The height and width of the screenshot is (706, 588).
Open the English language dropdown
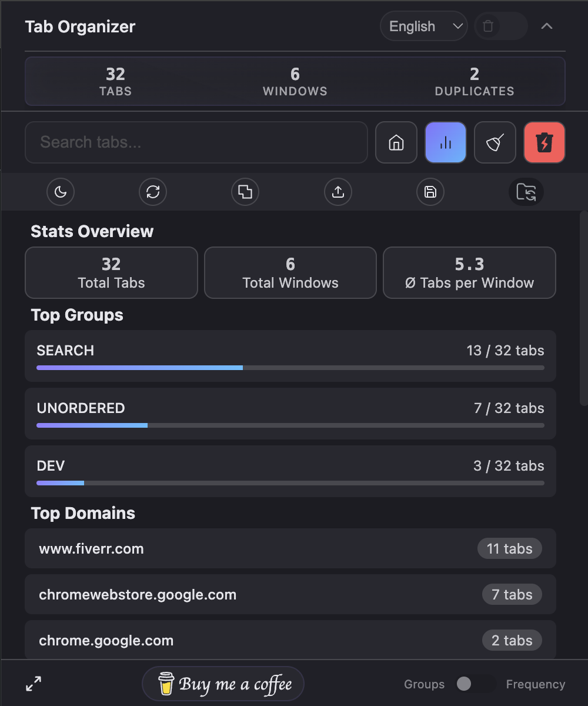tap(423, 26)
